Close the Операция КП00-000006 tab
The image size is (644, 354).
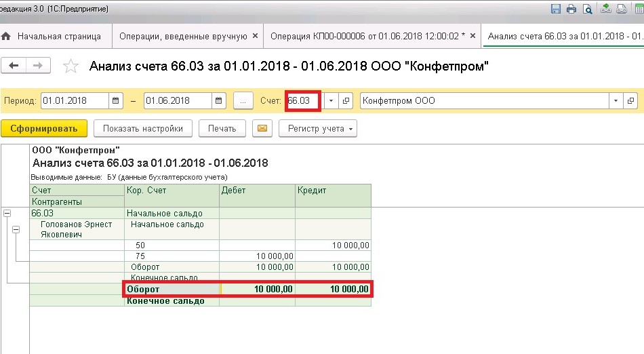point(472,36)
